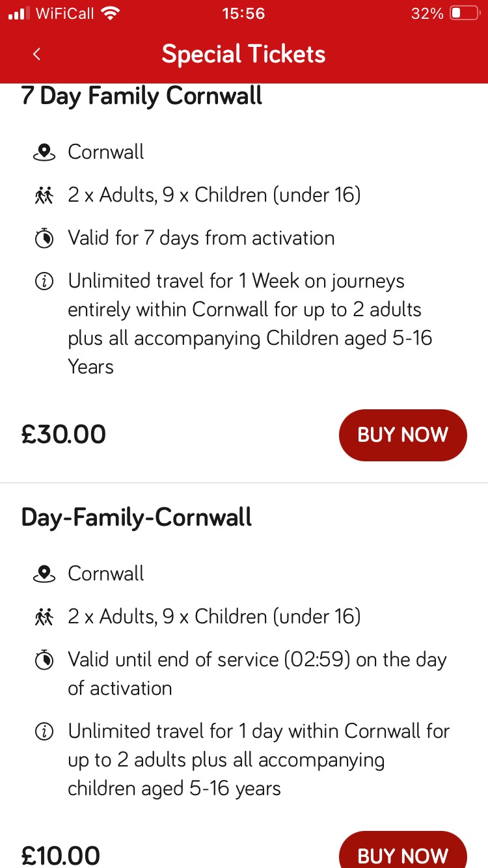Click the validity clock icon for 7 Day Family Cornwall
Screen dimensions: 488x868
pyautogui.click(x=44, y=238)
